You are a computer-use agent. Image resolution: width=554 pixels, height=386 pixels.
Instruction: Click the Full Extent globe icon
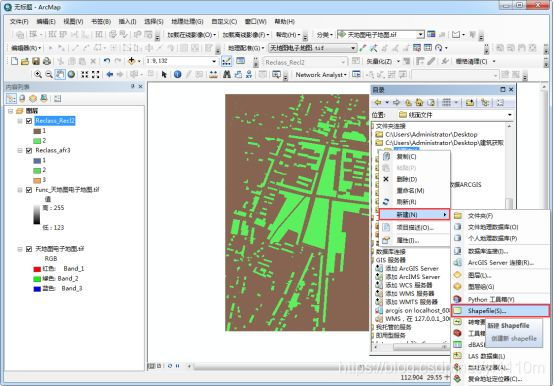tap(71, 75)
